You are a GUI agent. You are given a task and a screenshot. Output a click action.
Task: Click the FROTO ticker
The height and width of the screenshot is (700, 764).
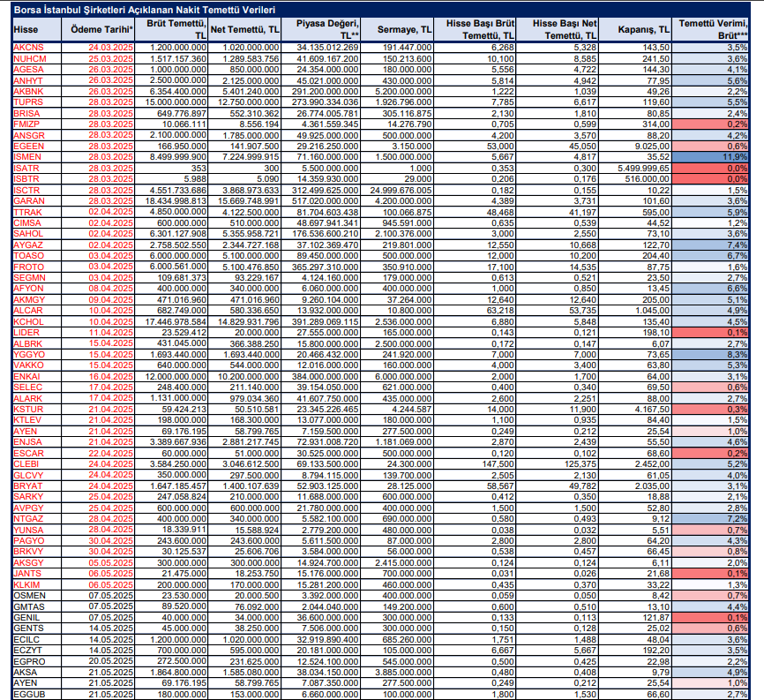tap(29, 267)
